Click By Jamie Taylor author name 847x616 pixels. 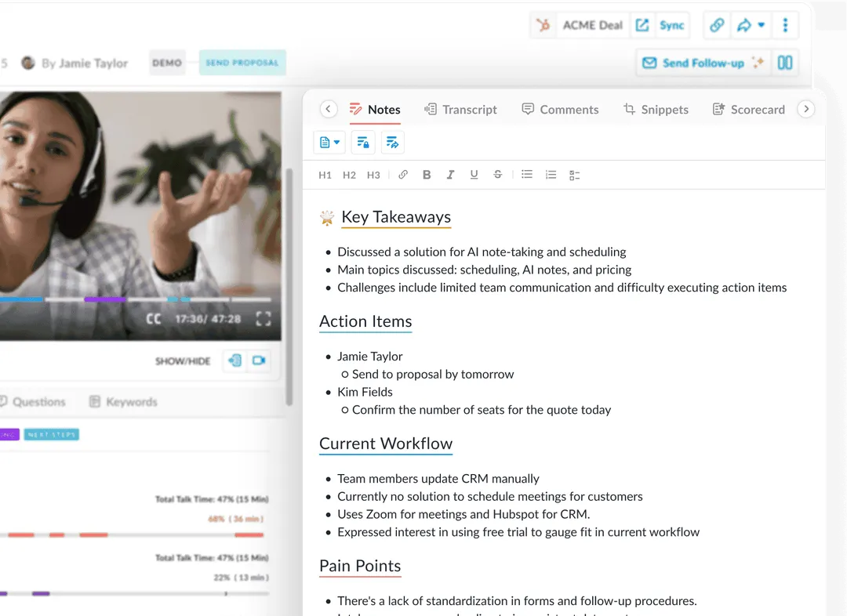[x=85, y=63]
